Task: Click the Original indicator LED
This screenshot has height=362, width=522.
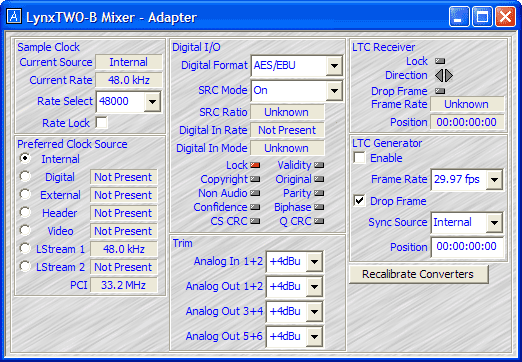Action: coord(319,179)
